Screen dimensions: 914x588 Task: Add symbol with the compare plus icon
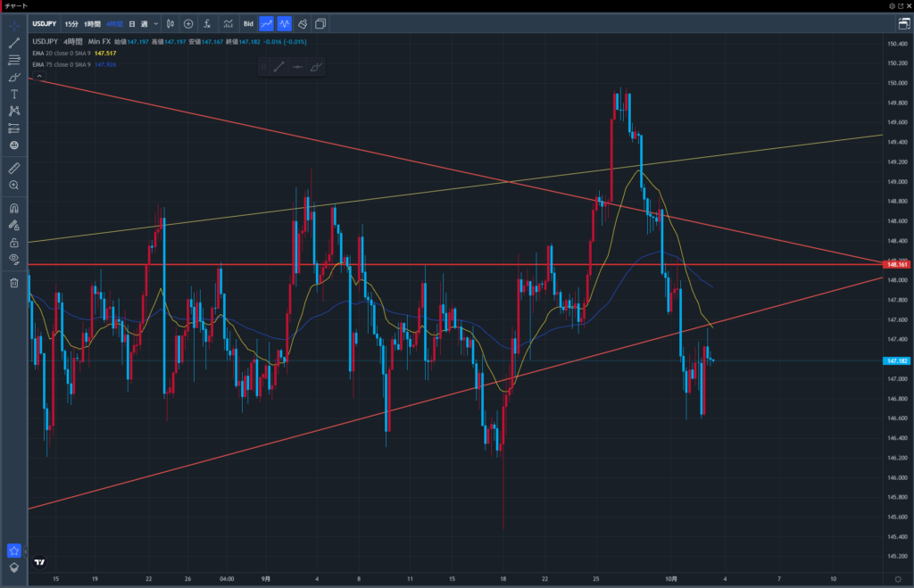coord(188,23)
